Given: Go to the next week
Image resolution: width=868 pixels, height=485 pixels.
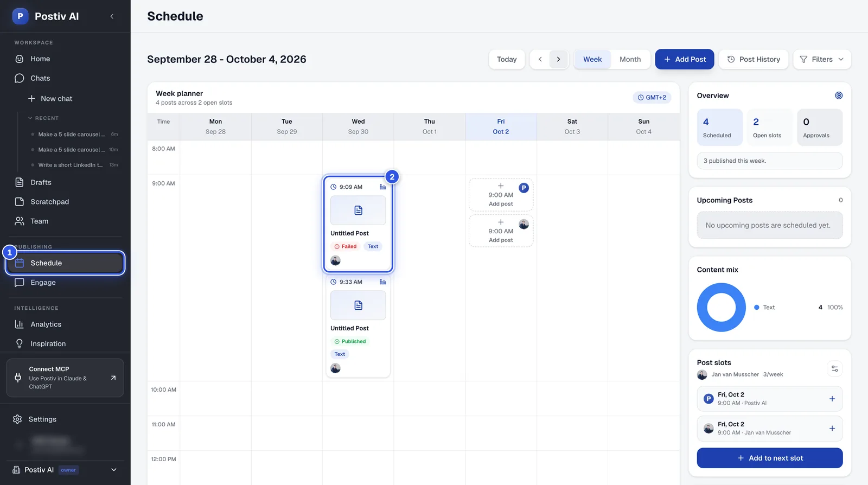Looking at the screenshot, I should click(558, 59).
